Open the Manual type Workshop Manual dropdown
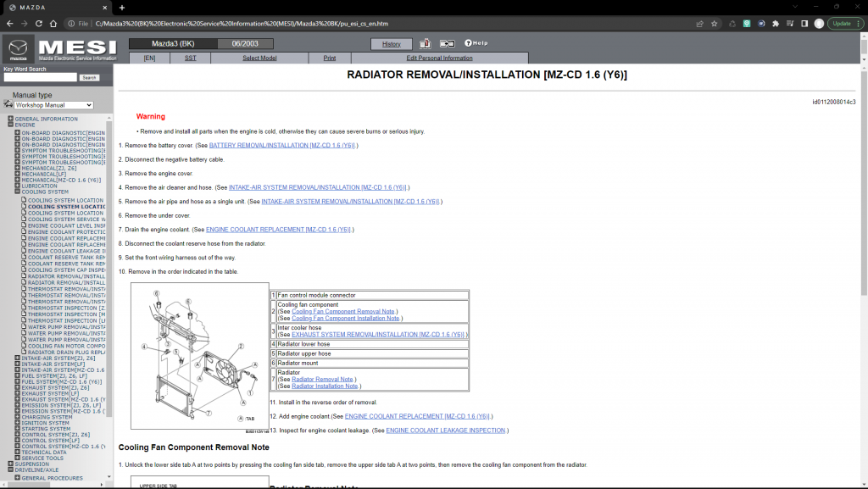Viewport: 868px width, 489px height. pos(53,105)
